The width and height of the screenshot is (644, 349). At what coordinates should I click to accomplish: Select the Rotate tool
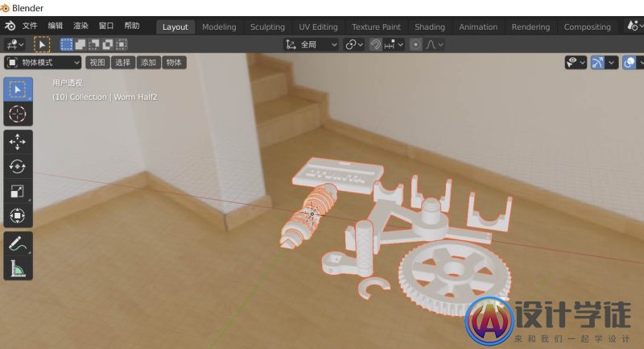pyautogui.click(x=18, y=167)
